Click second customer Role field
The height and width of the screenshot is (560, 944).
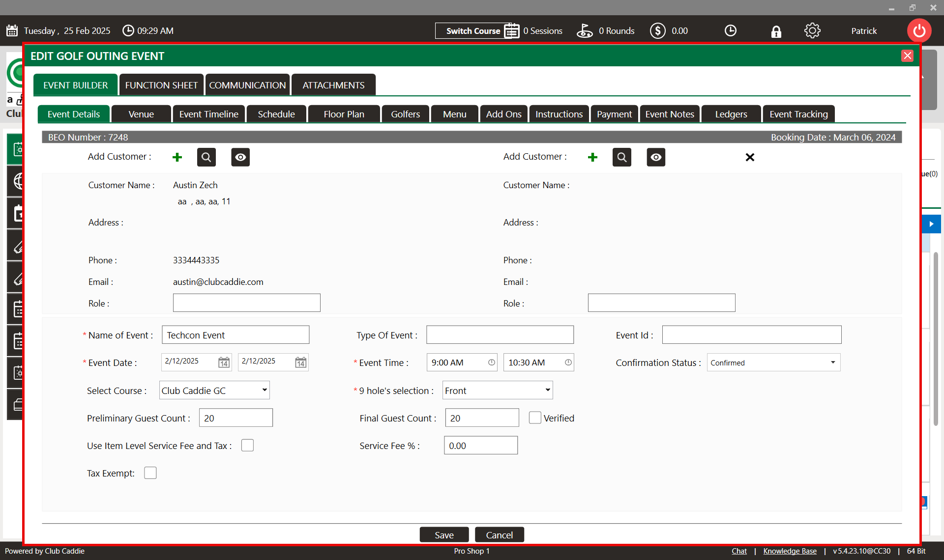pos(662,303)
